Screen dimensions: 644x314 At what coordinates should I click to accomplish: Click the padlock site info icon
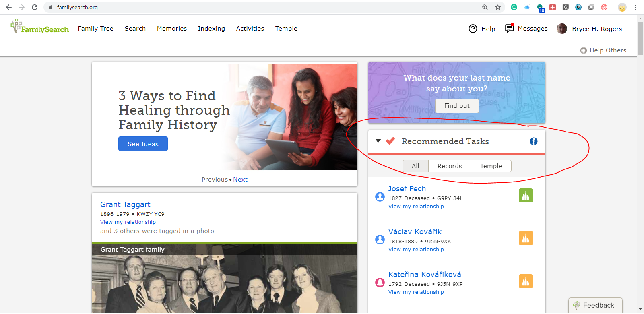51,7
